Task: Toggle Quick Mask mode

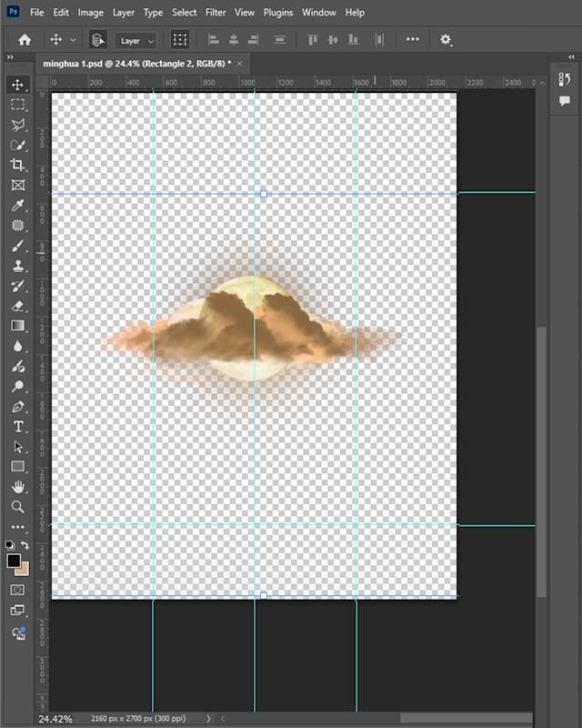Action: coord(17,590)
